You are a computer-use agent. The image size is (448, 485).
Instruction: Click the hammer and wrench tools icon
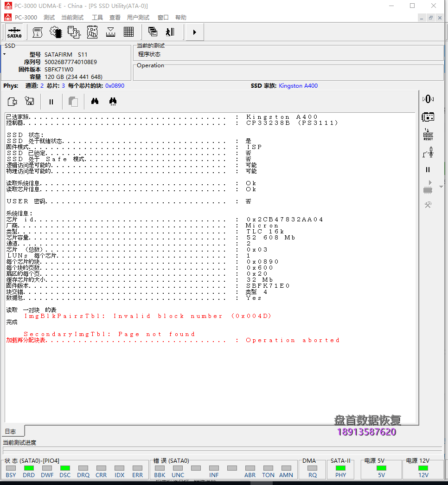428,205
